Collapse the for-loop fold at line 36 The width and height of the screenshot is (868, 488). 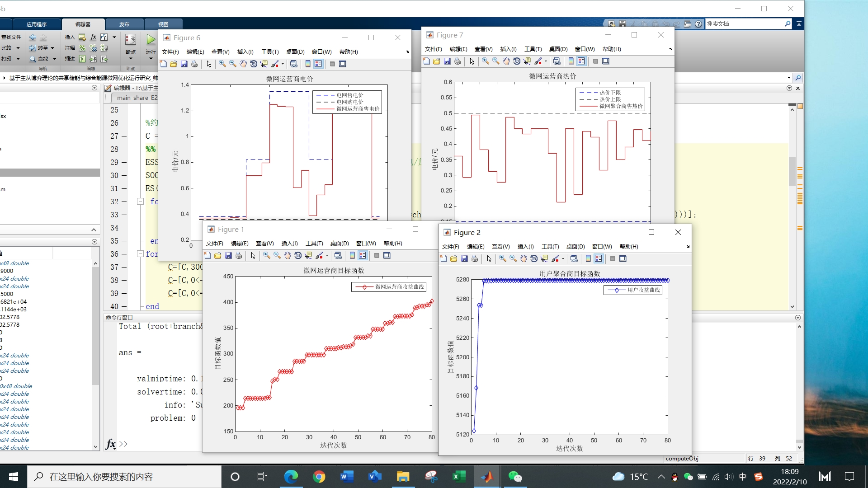pyautogui.click(x=140, y=254)
